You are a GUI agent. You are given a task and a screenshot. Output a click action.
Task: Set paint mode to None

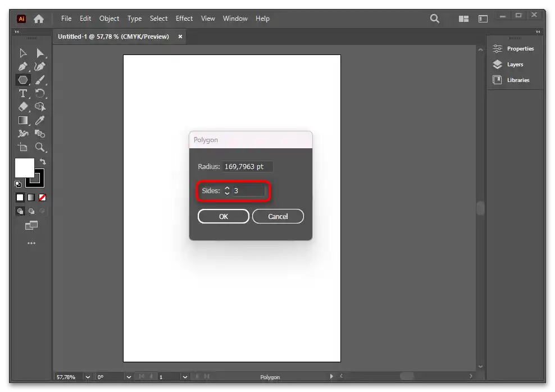(43, 198)
